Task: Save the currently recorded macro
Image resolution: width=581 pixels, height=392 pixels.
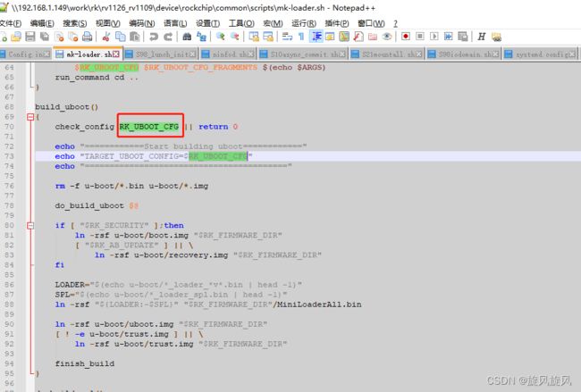Action: click(463, 37)
